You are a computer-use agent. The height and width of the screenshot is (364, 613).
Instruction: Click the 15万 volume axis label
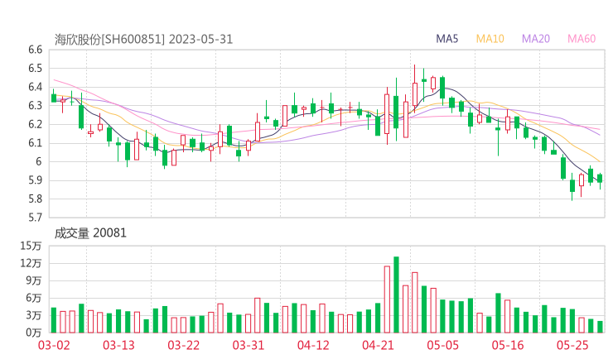click(31, 246)
